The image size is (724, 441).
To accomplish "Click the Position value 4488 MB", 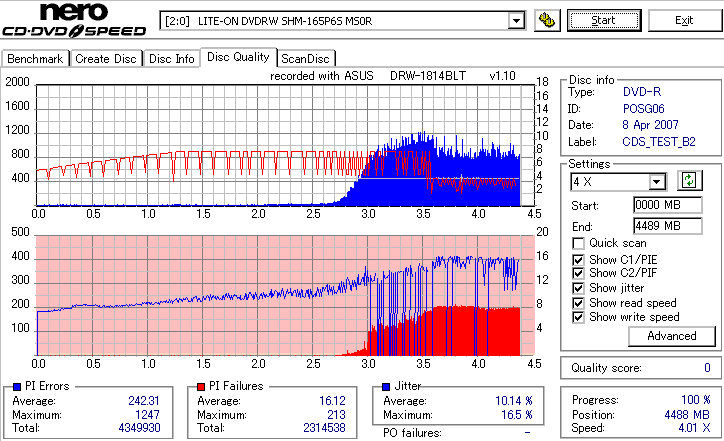I will [688, 415].
